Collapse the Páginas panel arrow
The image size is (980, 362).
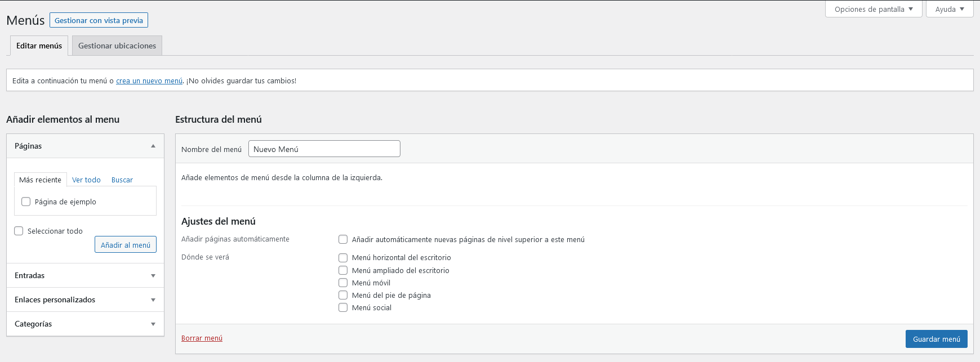153,146
